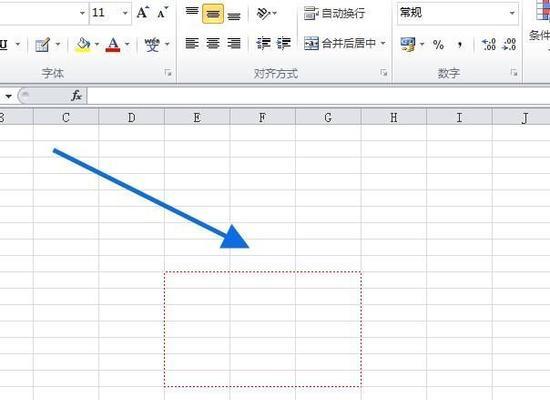550x400 pixels.
Task: Click the Increase Font Size icon
Action: (143, 13)
